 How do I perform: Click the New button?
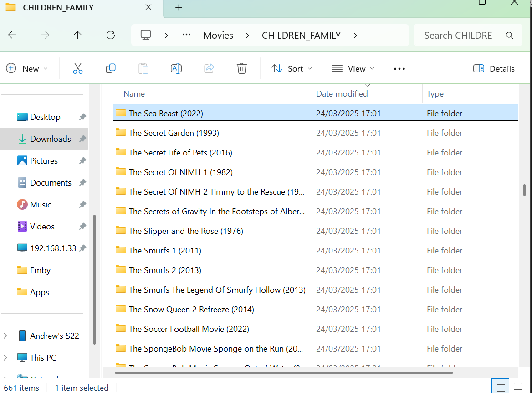point(27,69)
